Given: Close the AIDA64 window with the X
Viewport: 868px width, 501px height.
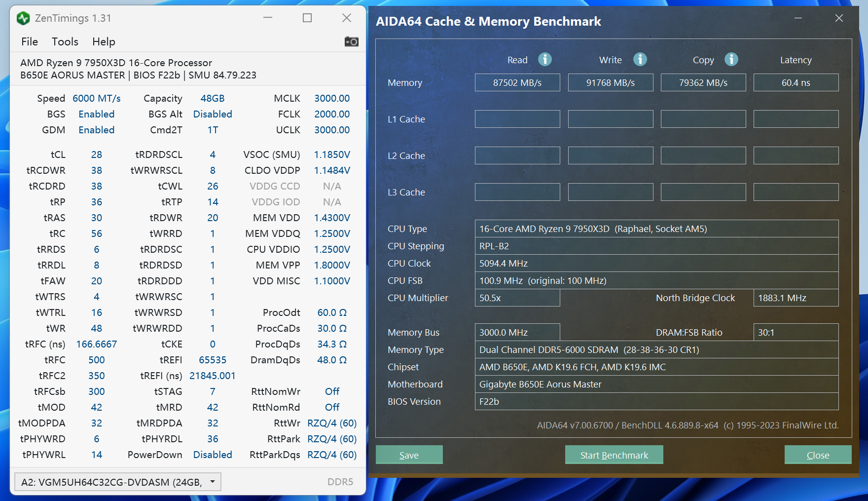Looking at the screenshot, I should click(839, 18).
